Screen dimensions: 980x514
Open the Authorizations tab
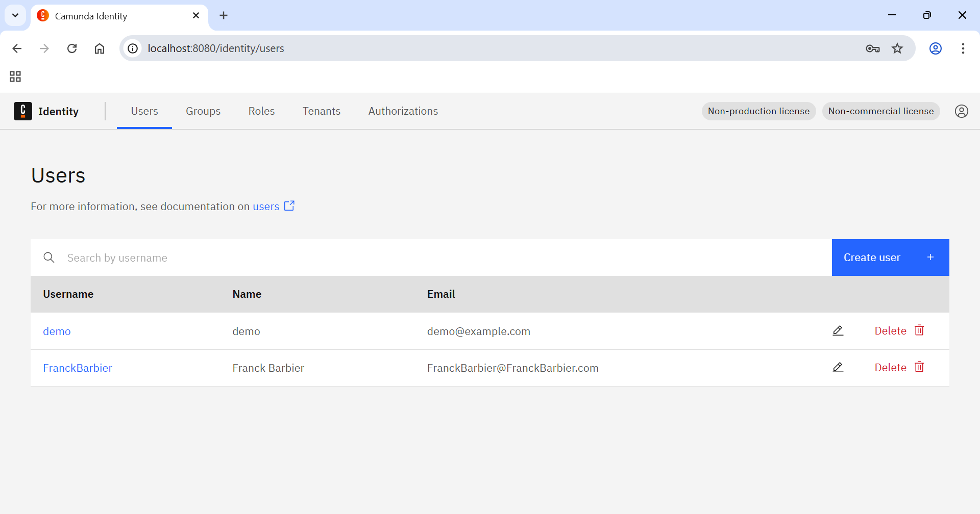[403, 111]
